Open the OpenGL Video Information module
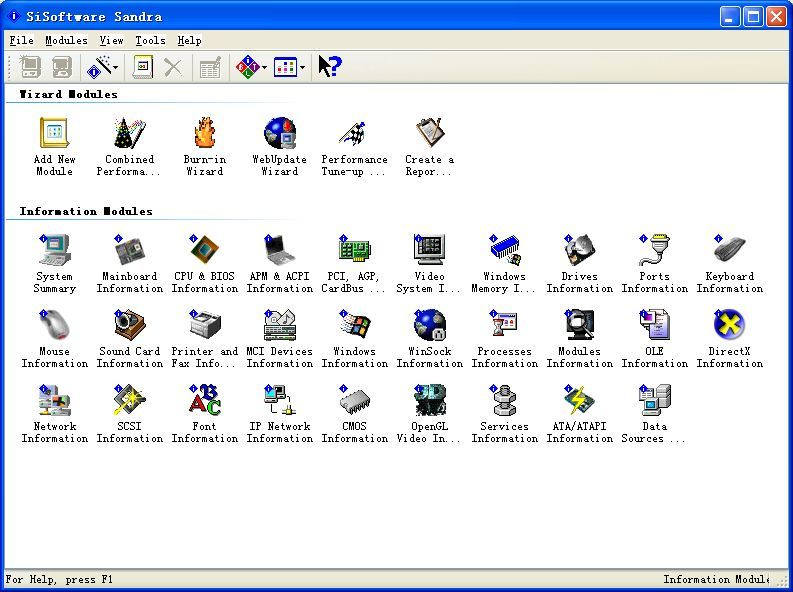The height and width of the screenshot is (592, 793). point(429,400)
